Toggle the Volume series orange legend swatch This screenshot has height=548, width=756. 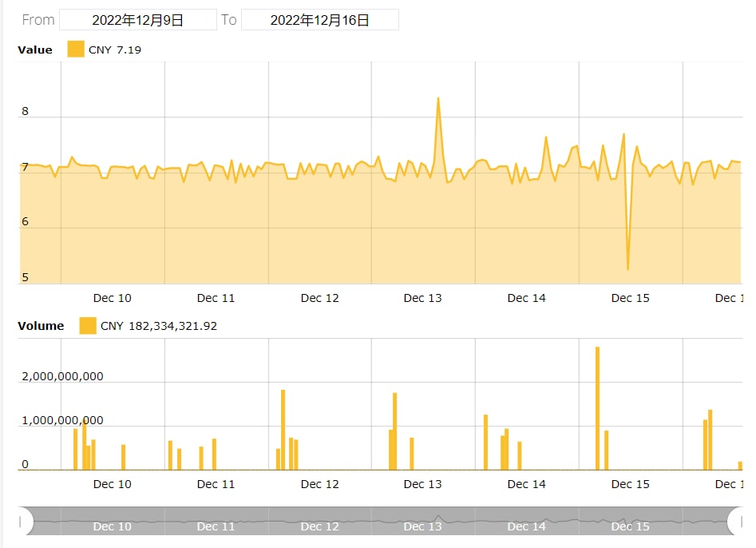point(88,326)
